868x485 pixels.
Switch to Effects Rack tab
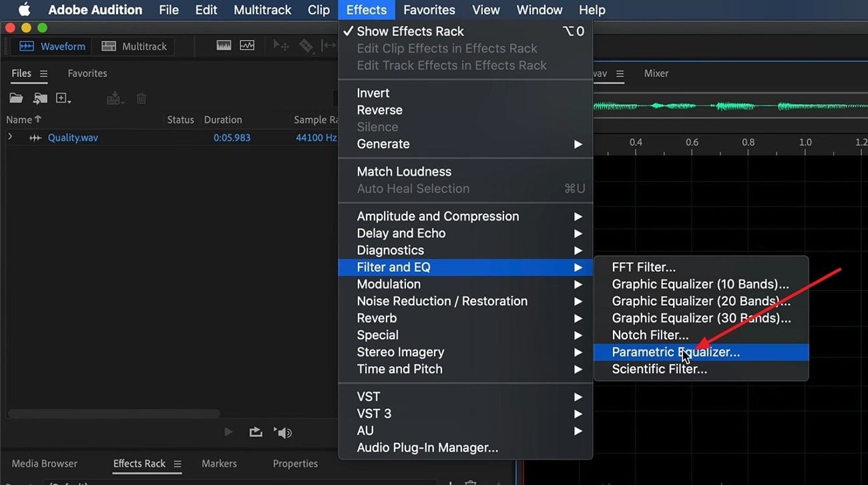(x=140, y=464)
